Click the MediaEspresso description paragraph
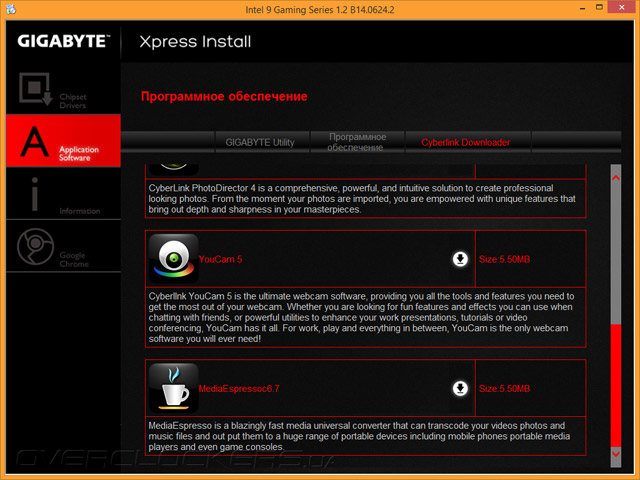 [359, 436]
